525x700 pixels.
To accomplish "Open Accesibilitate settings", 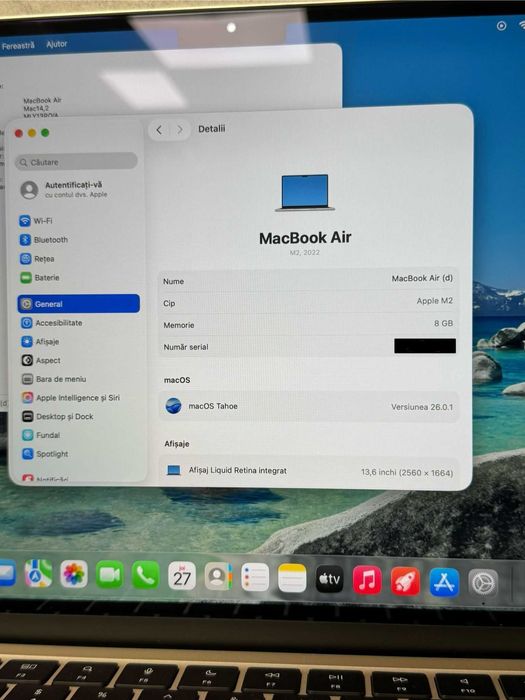I will pyautogui.click(x=52, y=322).
